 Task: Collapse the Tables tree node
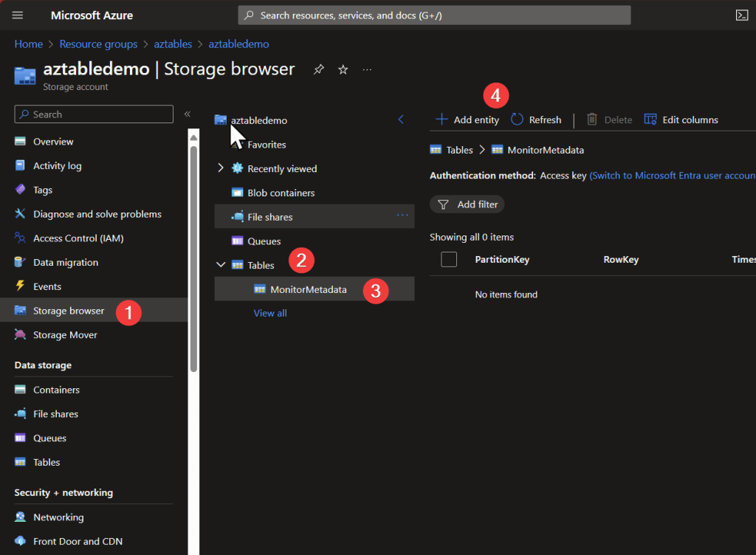coord(220,265)
